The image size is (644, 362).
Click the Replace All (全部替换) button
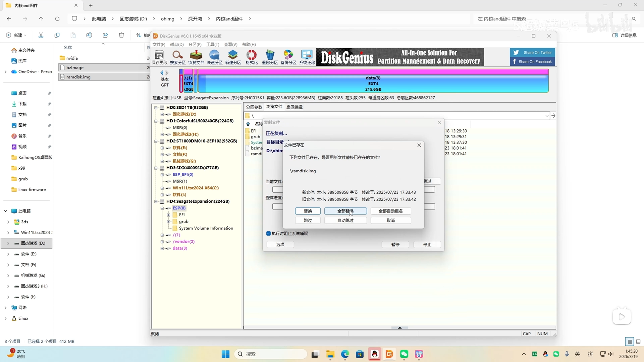[345, 211]
